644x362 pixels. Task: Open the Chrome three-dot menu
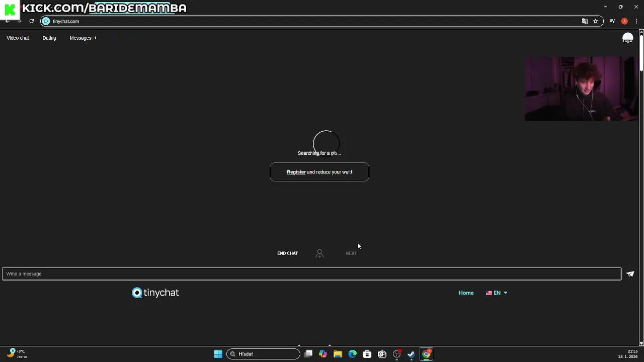[636, 21]
